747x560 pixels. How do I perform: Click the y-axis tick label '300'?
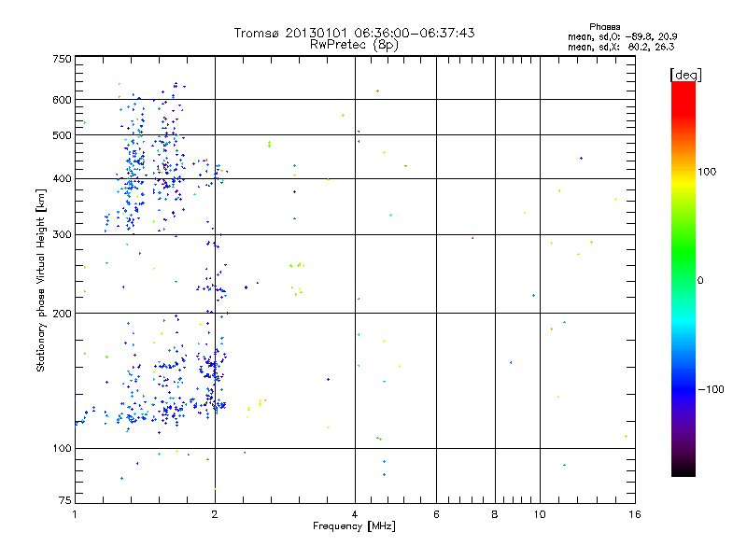point(62,235)
